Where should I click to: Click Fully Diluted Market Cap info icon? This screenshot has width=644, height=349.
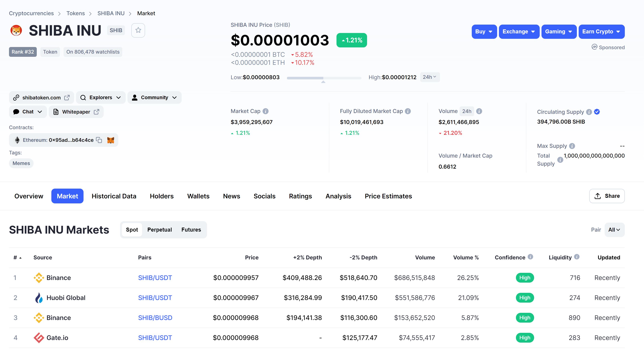(408, 111)
